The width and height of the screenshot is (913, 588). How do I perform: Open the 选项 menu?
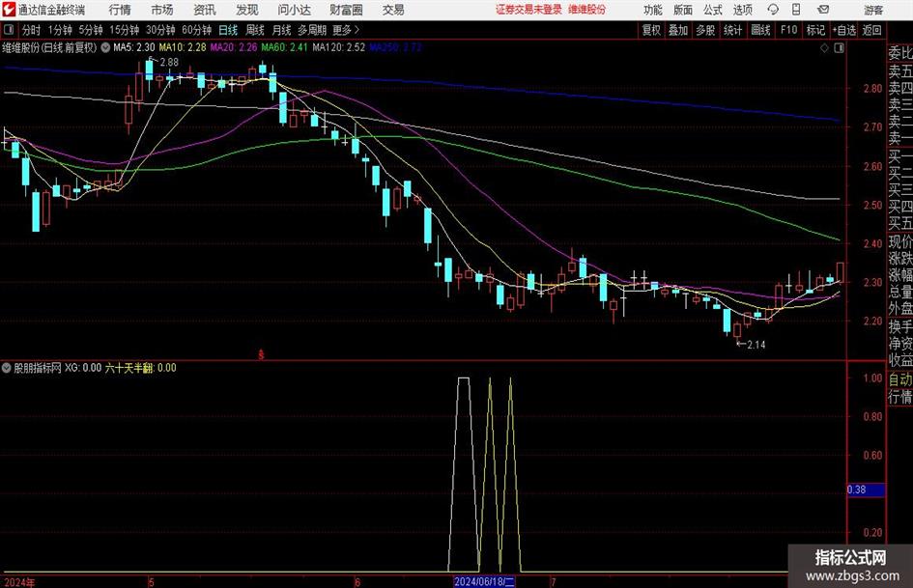pyautogui.click(x=742, y=10)
